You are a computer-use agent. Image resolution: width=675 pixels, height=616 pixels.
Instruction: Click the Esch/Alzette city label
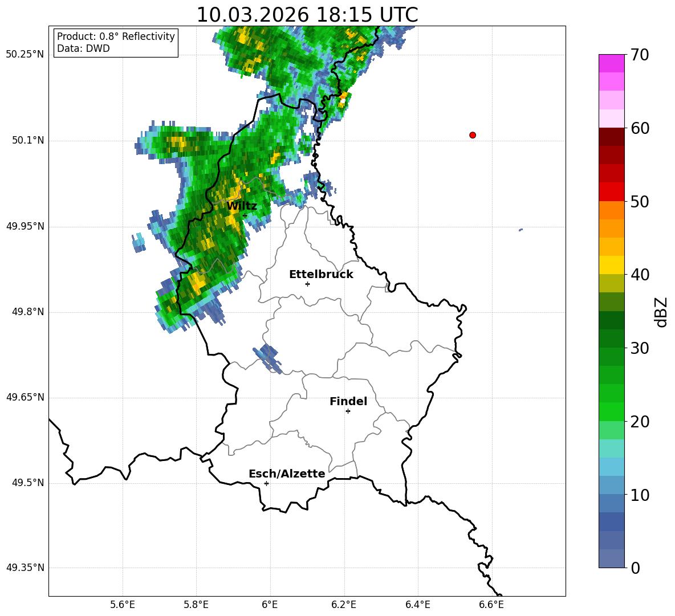tap(287, 474)
